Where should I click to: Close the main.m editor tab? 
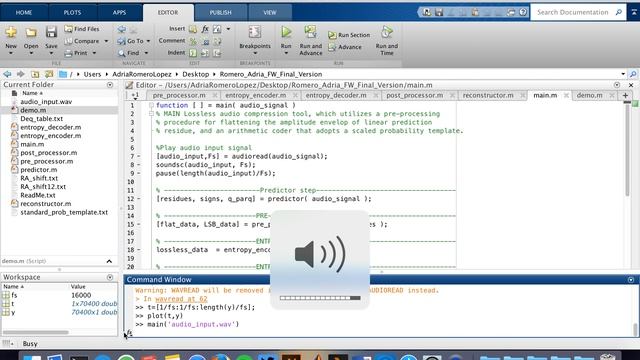tap(566, 96)
